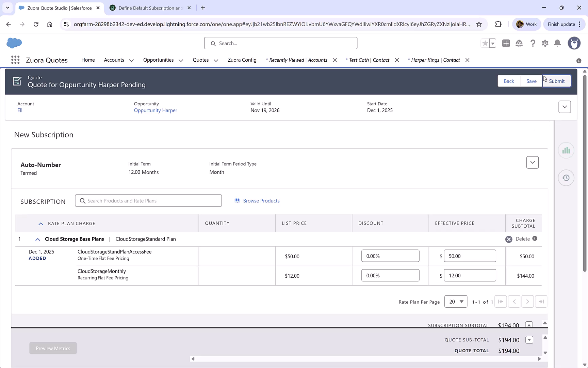Open the Salesforce App Launcher grid

pos(15,60)
